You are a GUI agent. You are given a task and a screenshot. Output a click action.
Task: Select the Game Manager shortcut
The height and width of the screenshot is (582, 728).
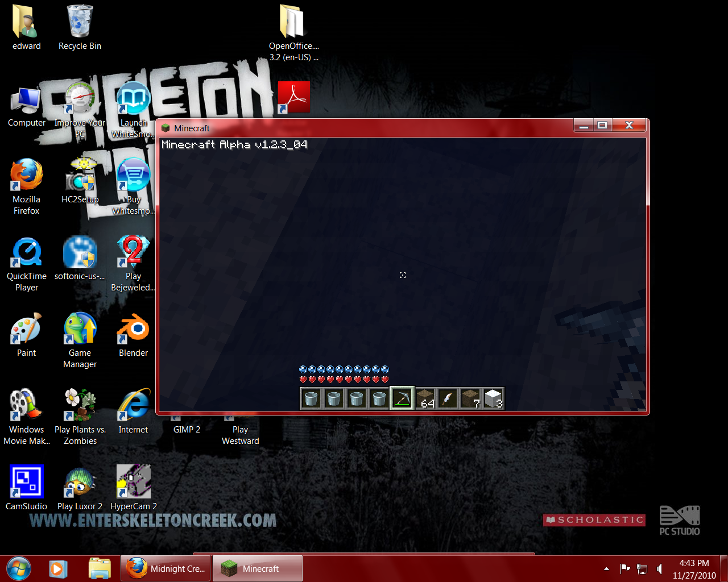tap(80, 340)
